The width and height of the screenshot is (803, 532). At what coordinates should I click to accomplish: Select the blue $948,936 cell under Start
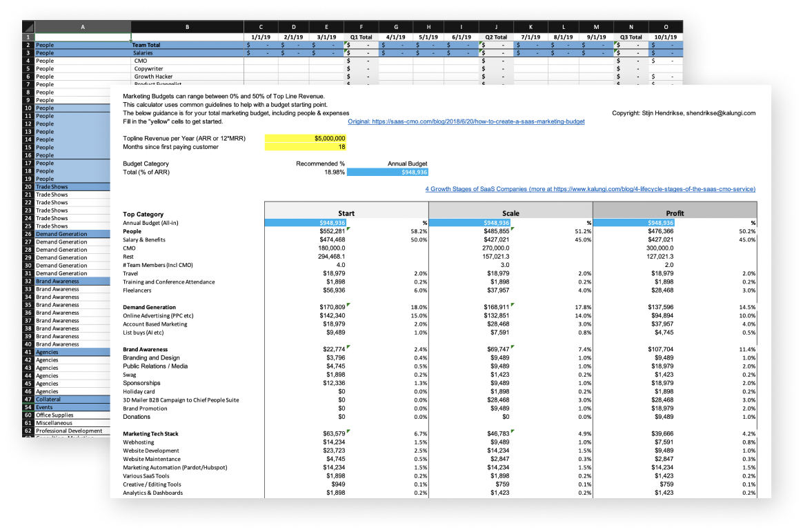click(305, 223)
